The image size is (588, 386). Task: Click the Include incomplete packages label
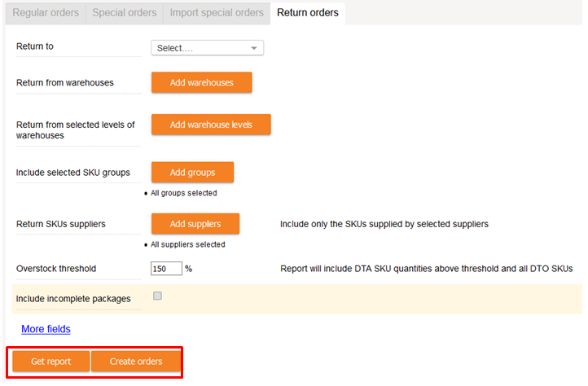73,299
